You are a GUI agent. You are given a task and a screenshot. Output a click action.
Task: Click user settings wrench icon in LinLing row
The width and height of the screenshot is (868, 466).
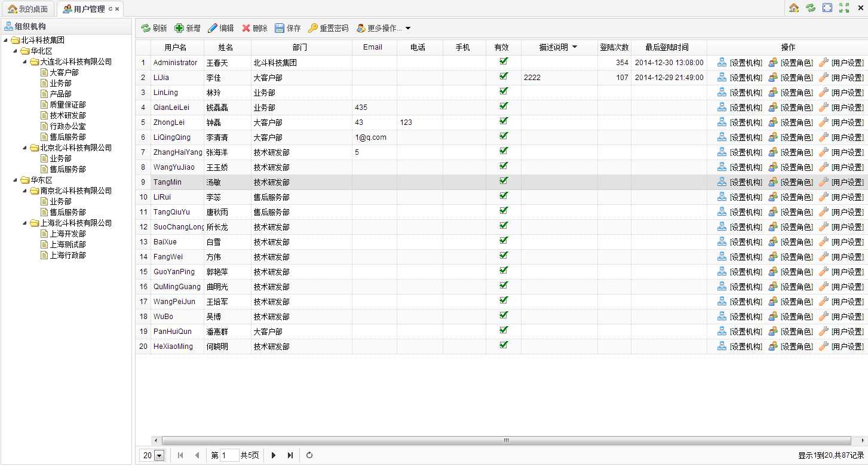pos(824,92)
